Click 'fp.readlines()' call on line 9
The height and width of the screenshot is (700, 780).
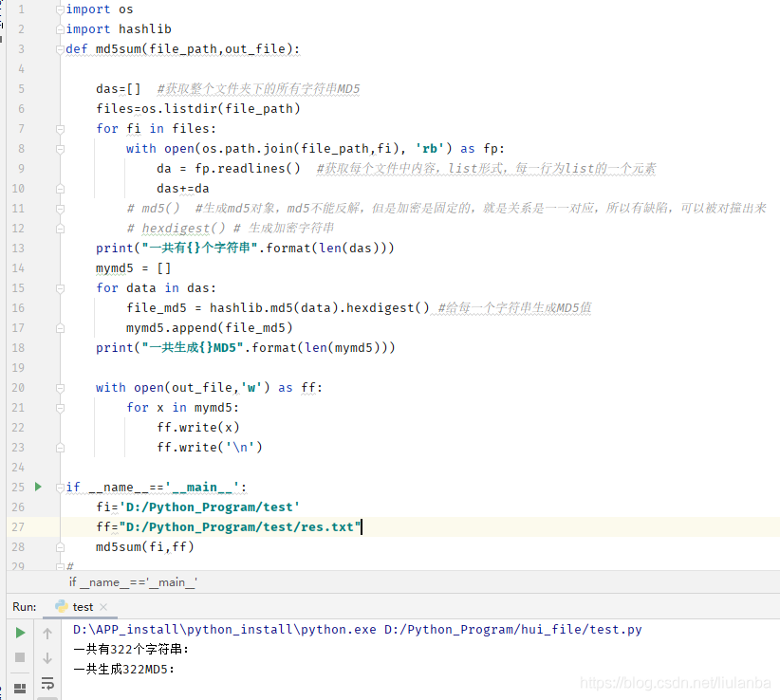(x=248, y=169)
